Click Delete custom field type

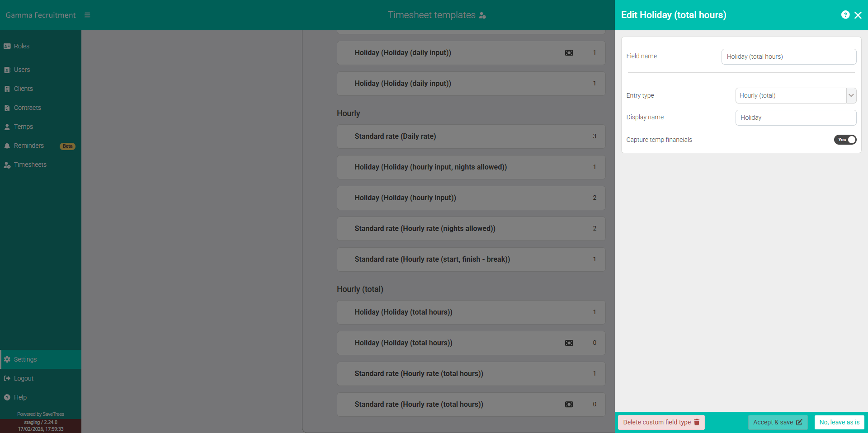pyautogui.click(x=661, y=422)
